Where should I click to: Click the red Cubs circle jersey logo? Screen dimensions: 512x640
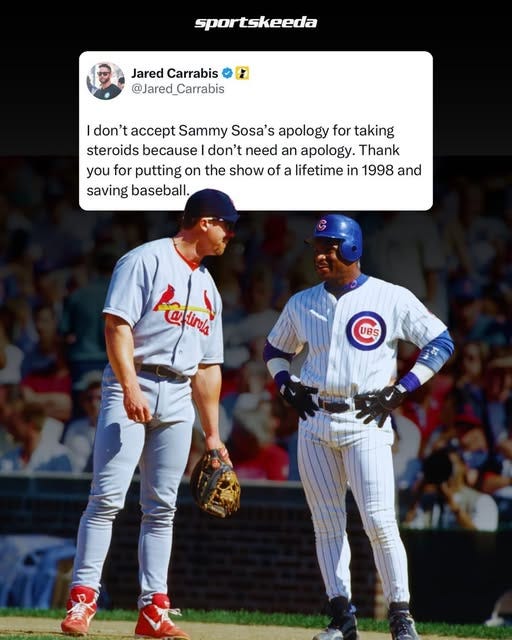[x=366, y=331]
